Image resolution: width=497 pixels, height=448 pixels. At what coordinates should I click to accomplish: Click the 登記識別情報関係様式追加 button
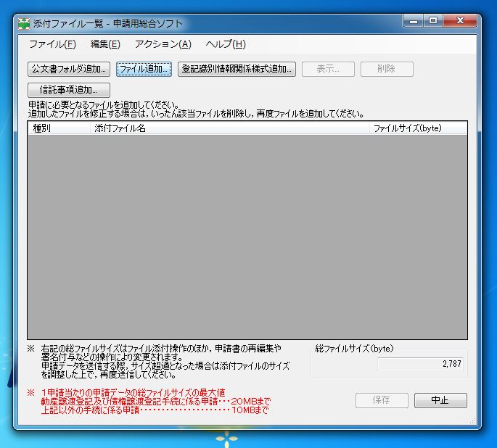click(x=237, y=70)
